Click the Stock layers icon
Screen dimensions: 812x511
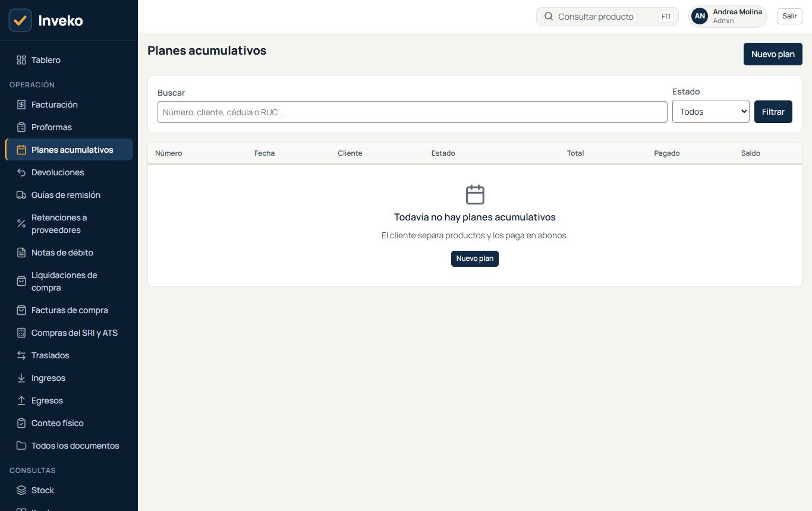point(21,490)
